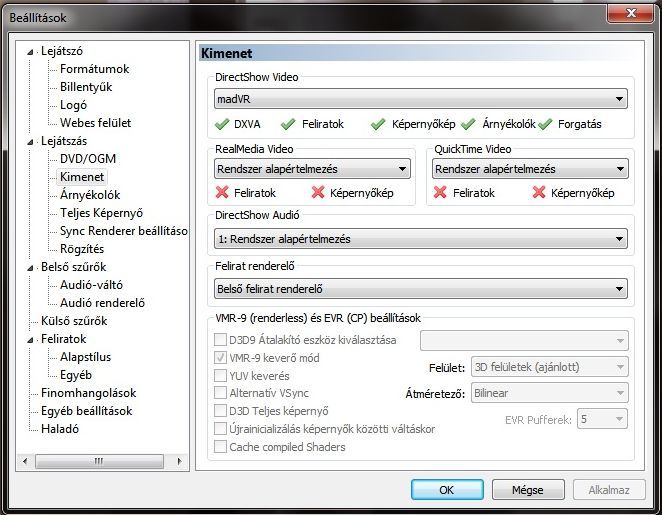Open Alapstílus subtitle settings

(85, 357)
